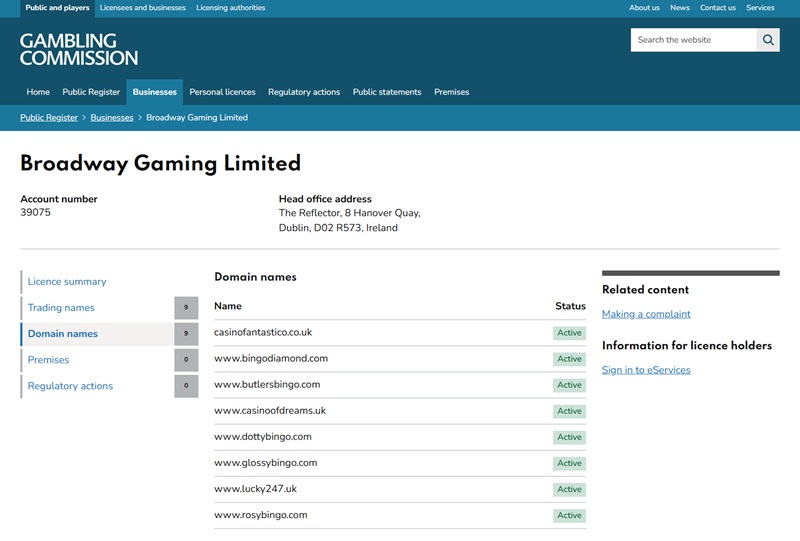Click www.rosybingo.com domain entry

tap(261, 514)
